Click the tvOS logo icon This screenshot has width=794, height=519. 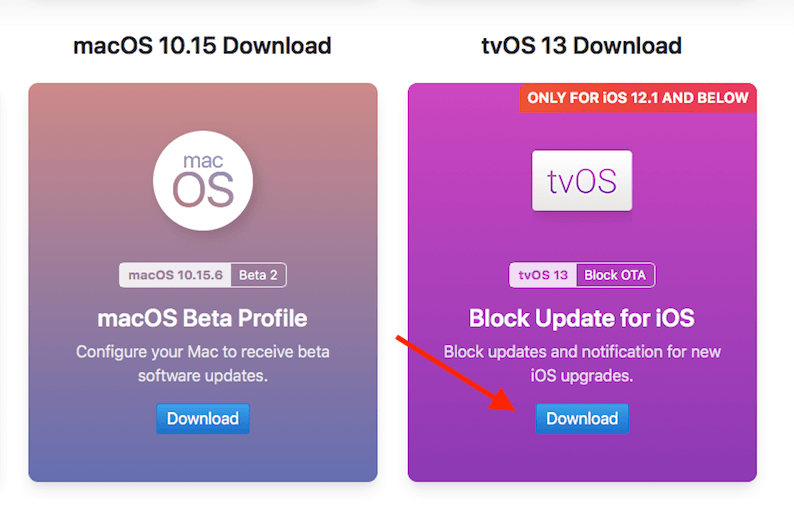582,181
